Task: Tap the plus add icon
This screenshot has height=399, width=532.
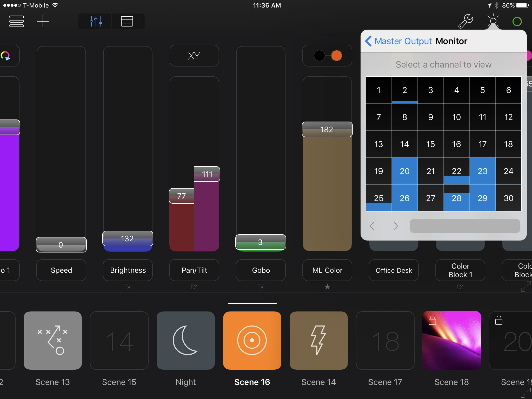Action: tap(43, 21)
